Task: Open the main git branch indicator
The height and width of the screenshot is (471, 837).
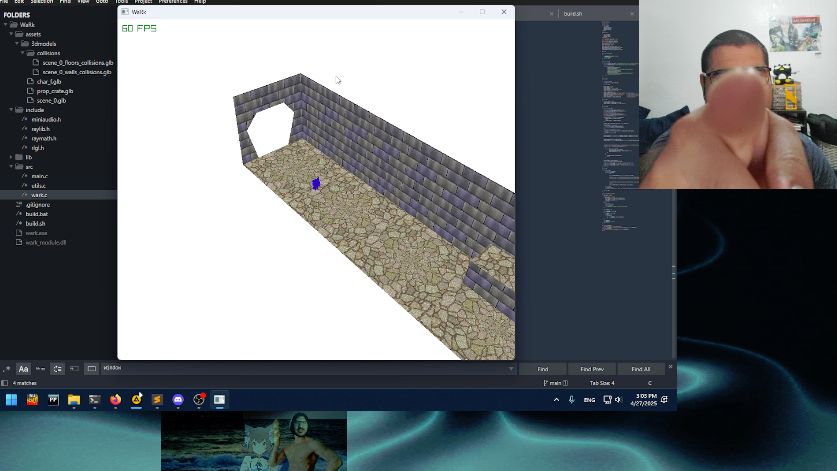Action: tap(555, 383)
